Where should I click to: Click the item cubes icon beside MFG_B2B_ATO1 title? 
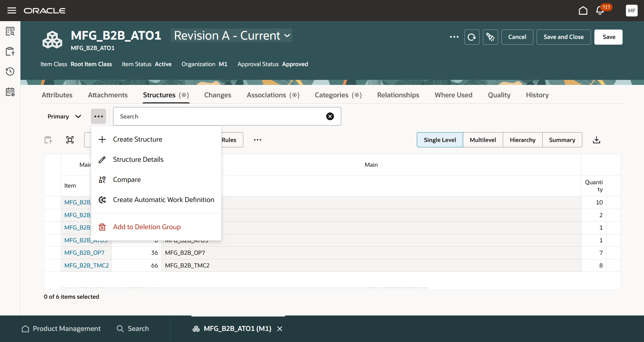click(52, 40)
